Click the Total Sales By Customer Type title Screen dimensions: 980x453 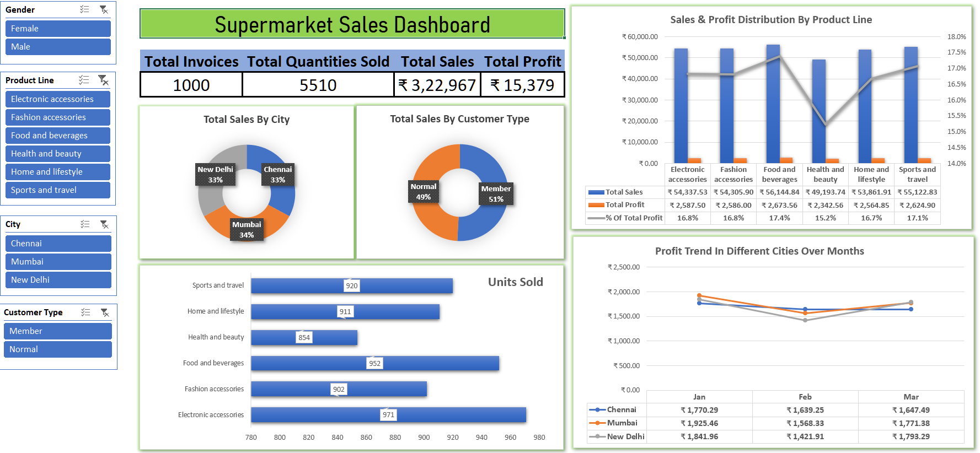click(459, 119)
